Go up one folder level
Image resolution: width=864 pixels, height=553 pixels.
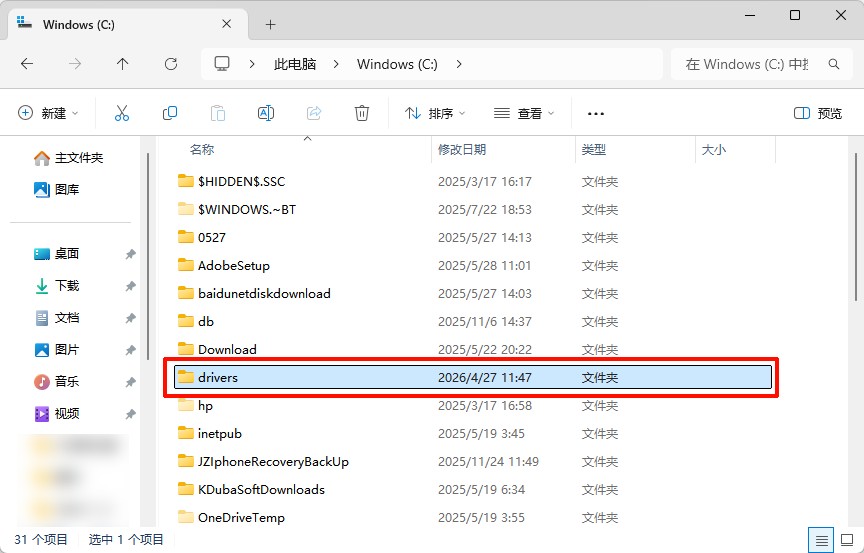point(122,64)
